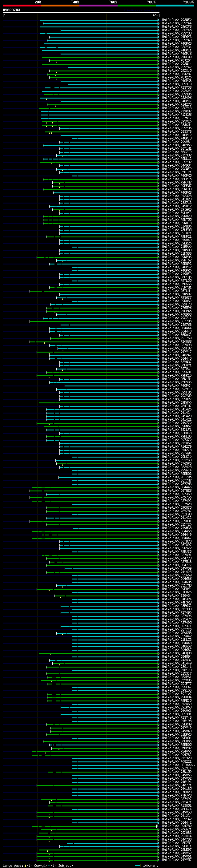Select the UniRef100_P12332 label

[177, 155]
